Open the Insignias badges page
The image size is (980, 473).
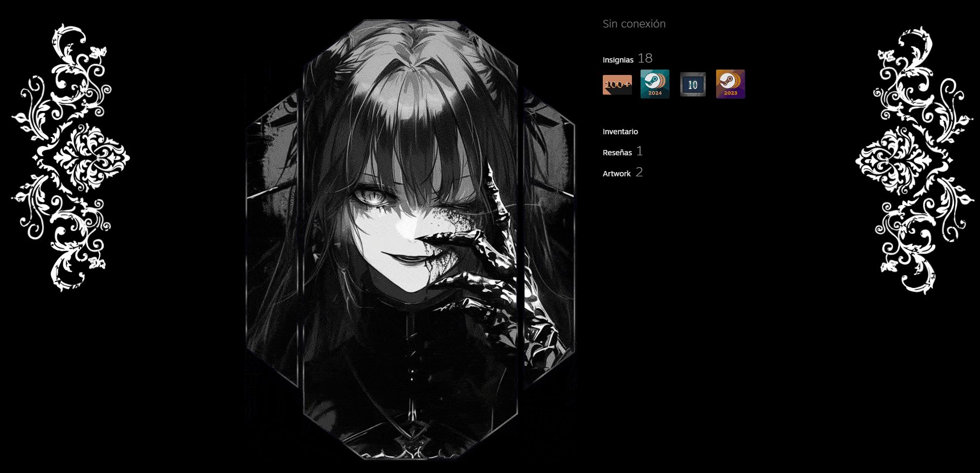pyautogui.click(x=618, y=60)
